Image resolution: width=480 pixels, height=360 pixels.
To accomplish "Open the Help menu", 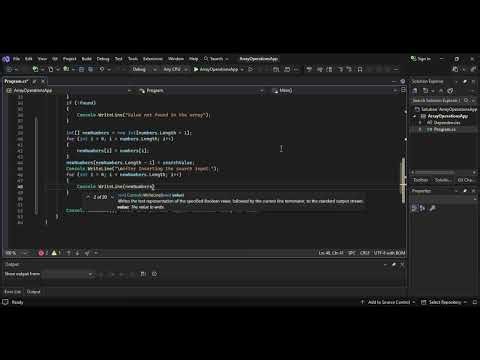I will coord(194,59).
